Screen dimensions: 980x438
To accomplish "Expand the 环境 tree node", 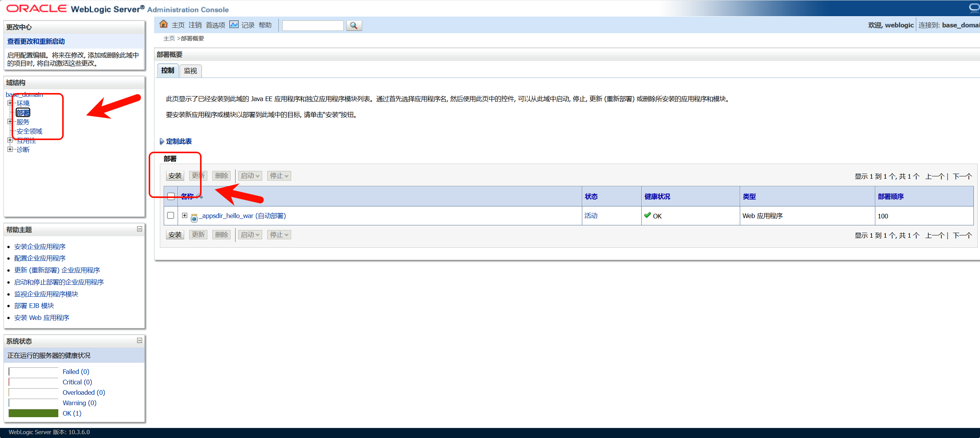I will [10, 103].
